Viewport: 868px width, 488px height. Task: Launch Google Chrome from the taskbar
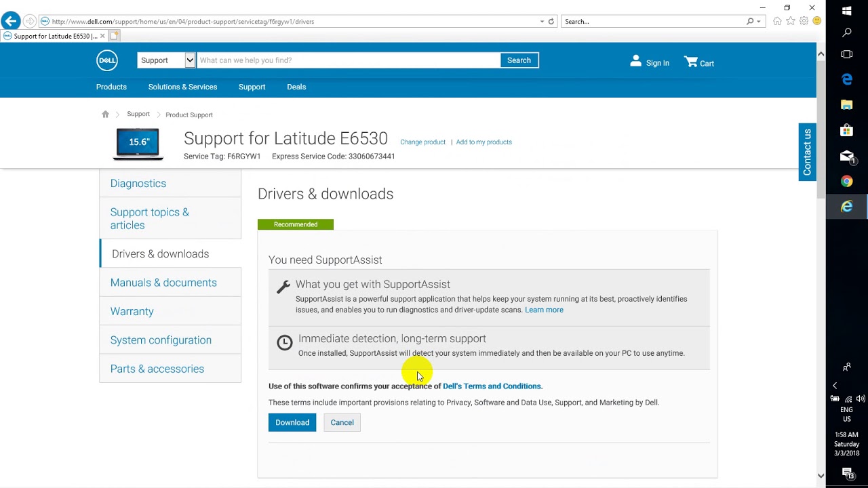(847, 181)
